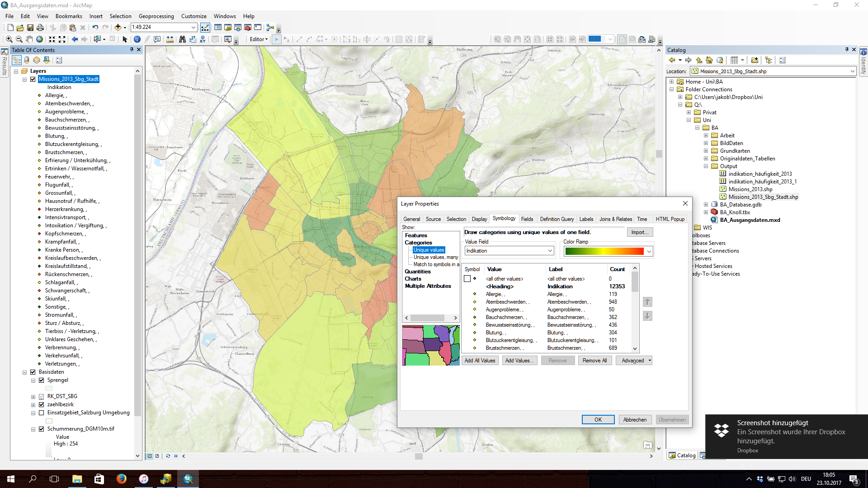The height and width of the screenshot is (488, 868).
Task: Expand the Originaldaten_Tabellen folder
Action: (x=706, y=159)
